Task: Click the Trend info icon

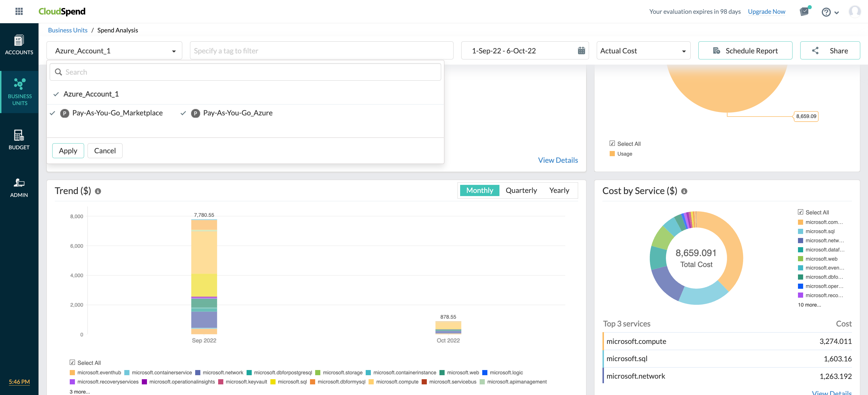Action: (x=98, y=191)
